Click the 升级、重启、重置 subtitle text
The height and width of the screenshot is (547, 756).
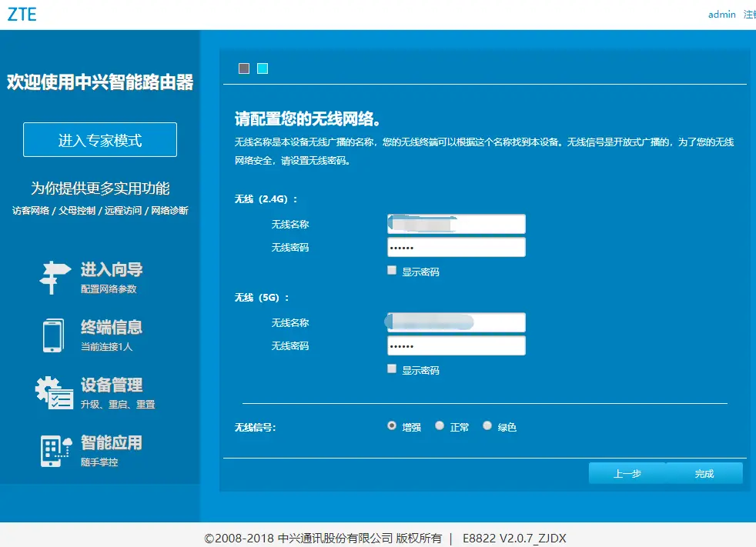(118, 405)
